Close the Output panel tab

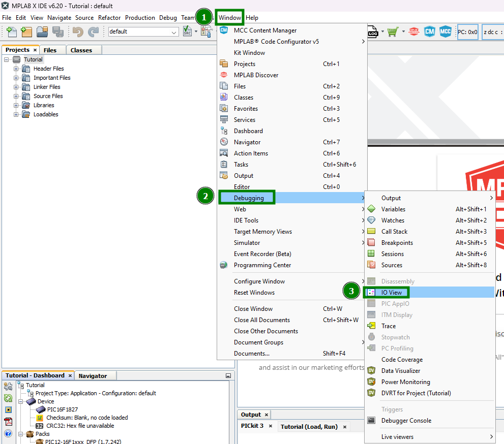click(x=266, y=415)
